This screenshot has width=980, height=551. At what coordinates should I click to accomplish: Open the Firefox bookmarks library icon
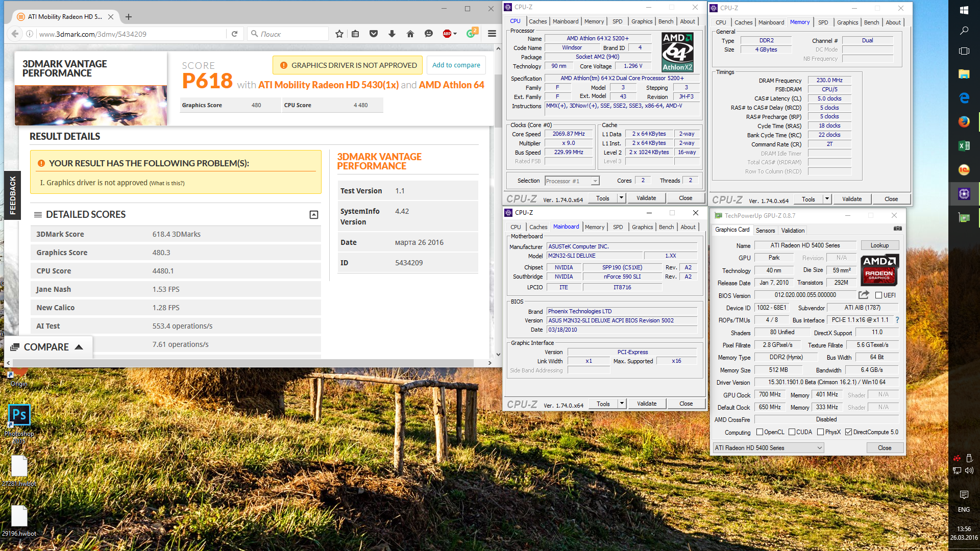tap(356, 34)
